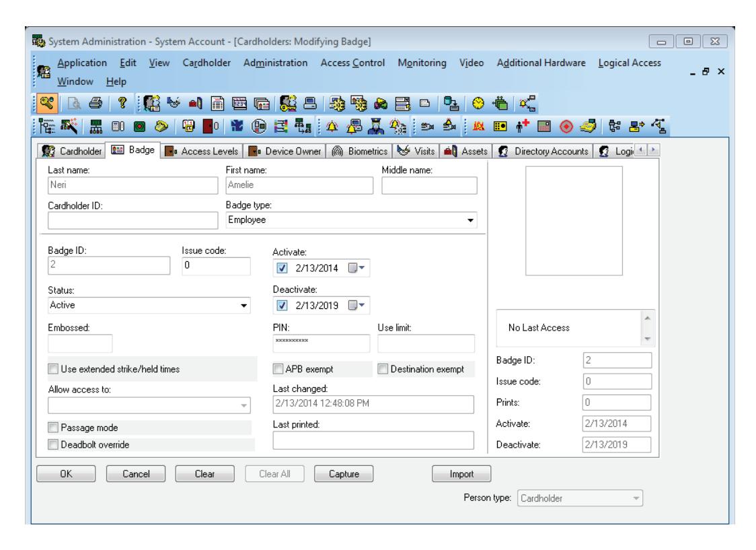Image resolution: width=756 pixels, height=550 pixels.
Task: Open the Access Control menu
Action: pyautogui.click(x=352, y=63)
